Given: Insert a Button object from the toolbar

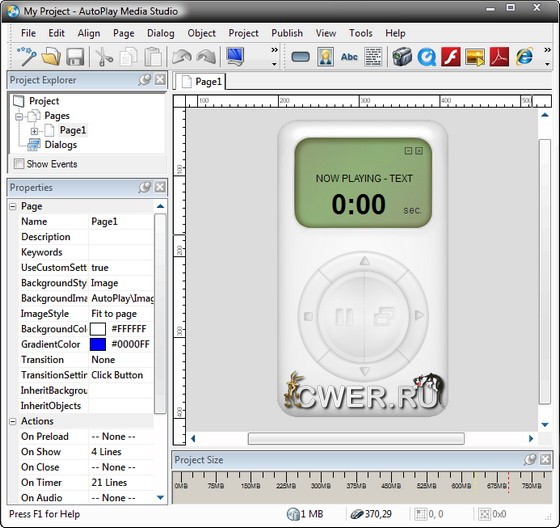Looking at the screenshot, I should coord(300,56).
